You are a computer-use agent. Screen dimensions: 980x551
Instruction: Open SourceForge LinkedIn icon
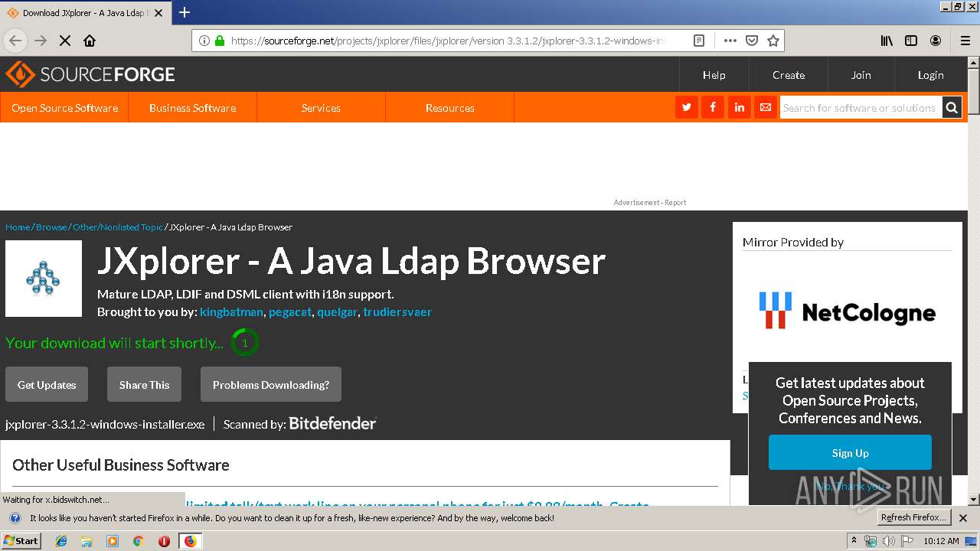click(x=739, y=108)
